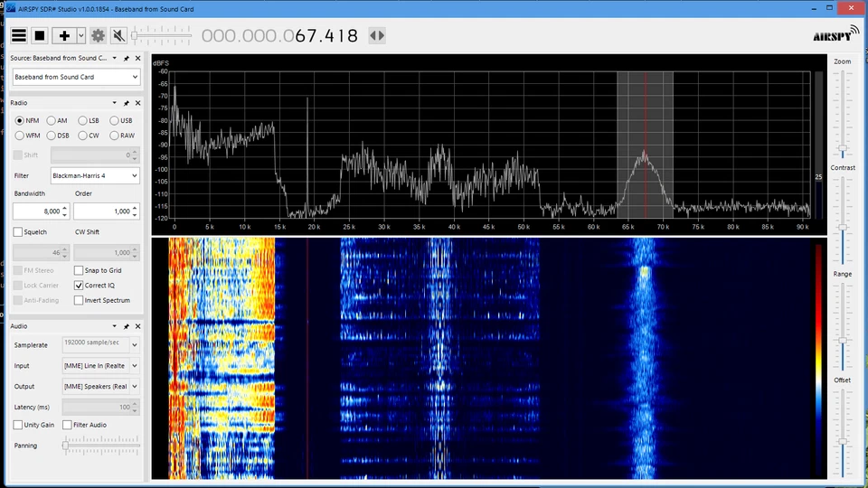This screenshot has width=868, height=488.
Task: Open the dropdown arrow beside the plus button
Action: coord(80,35)
